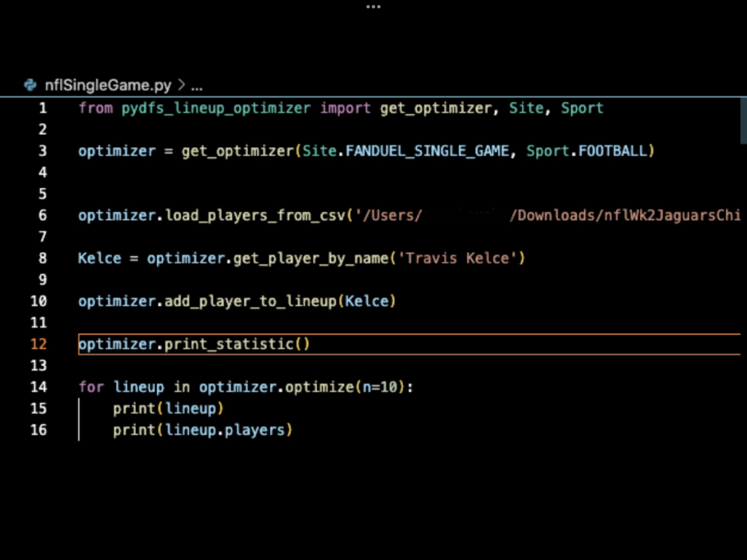Click the minimap scrollbar slider on right edge

[x=743, y=121]
